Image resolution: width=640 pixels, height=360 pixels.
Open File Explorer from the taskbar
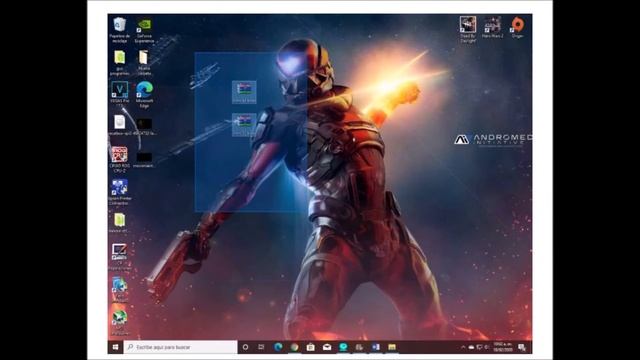392,347
